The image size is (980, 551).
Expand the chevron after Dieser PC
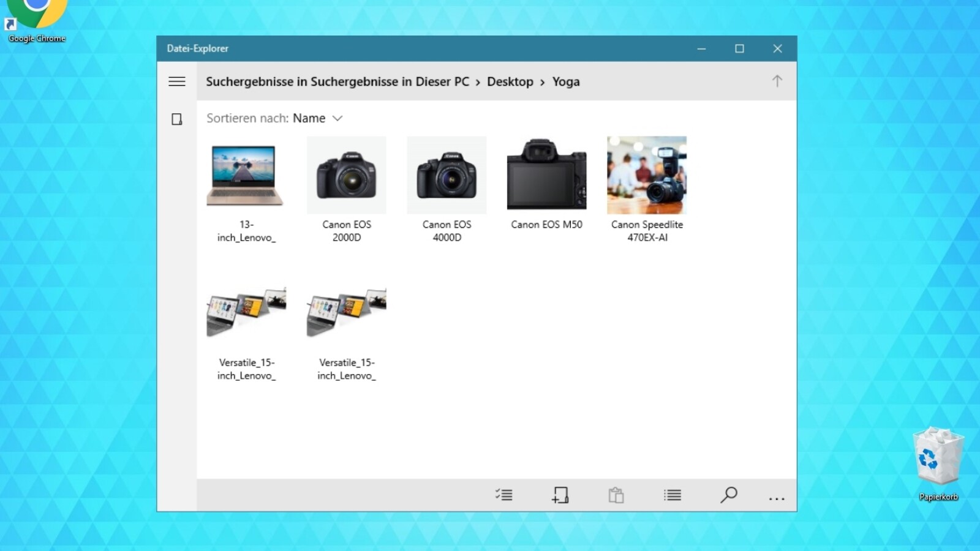477,81
